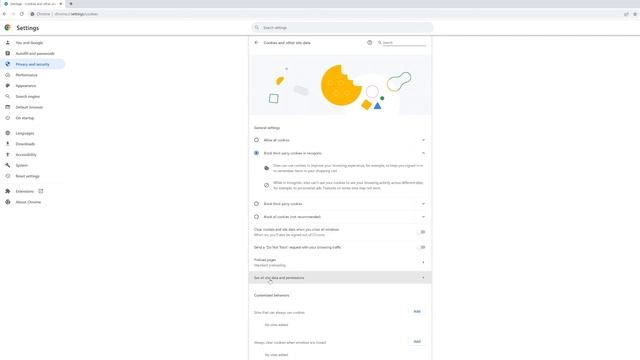Toggle Clear cookies when you close all windows
The height and width of the screenshot is (360, 640).
click(x=422, y=232)
